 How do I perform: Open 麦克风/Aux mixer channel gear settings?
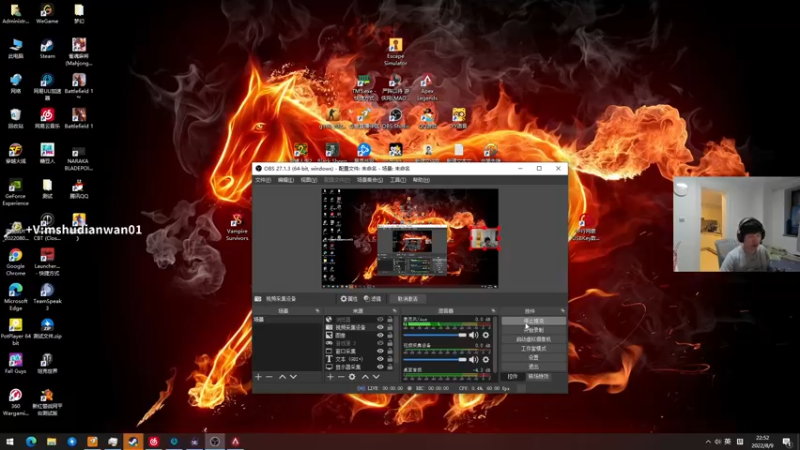486,335
